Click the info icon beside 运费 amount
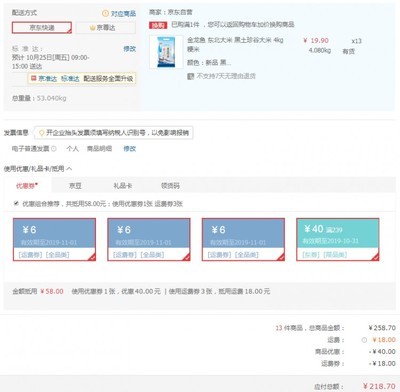This screenshot has height=392, width=400. click(x=364, y=340)
